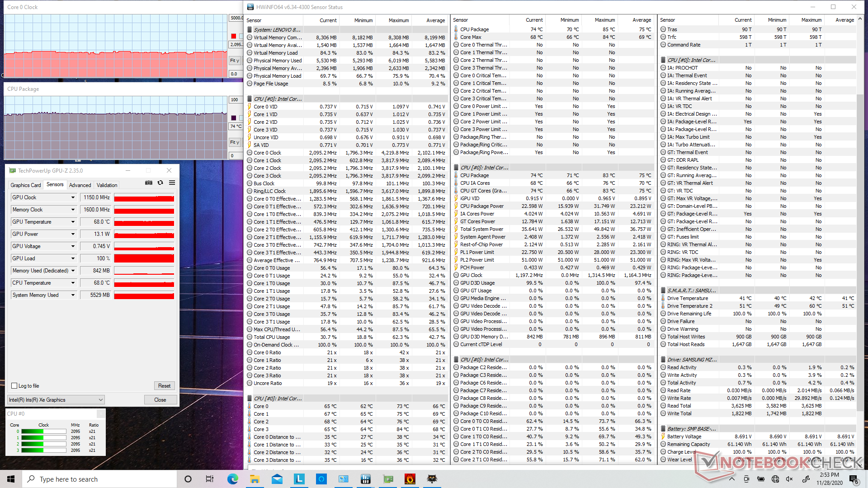Open the System Memory Used dropdown
Image resolution: width=868 pixels, height=488 pixels.
tap(73, 295)
